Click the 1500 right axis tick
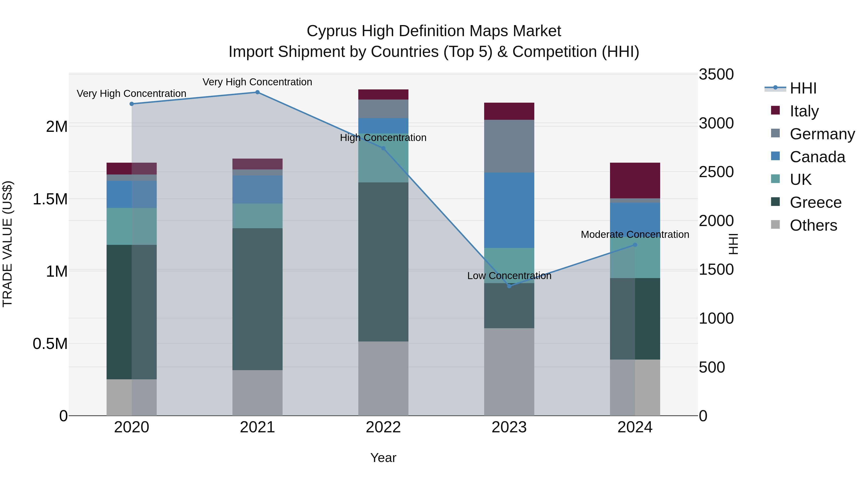Viewport: 868px width, 488px height. point(716,269)
